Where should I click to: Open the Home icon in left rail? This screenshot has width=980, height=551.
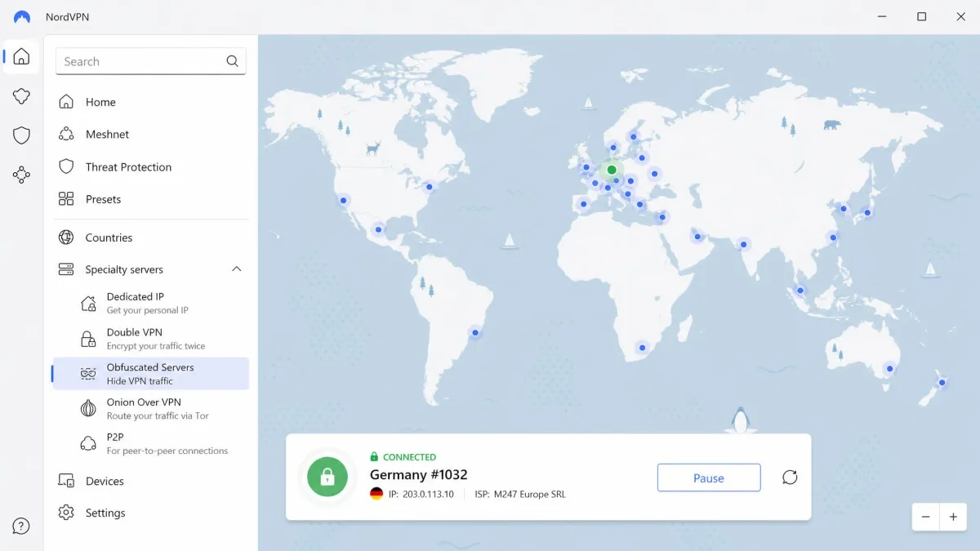pos(22,56)
